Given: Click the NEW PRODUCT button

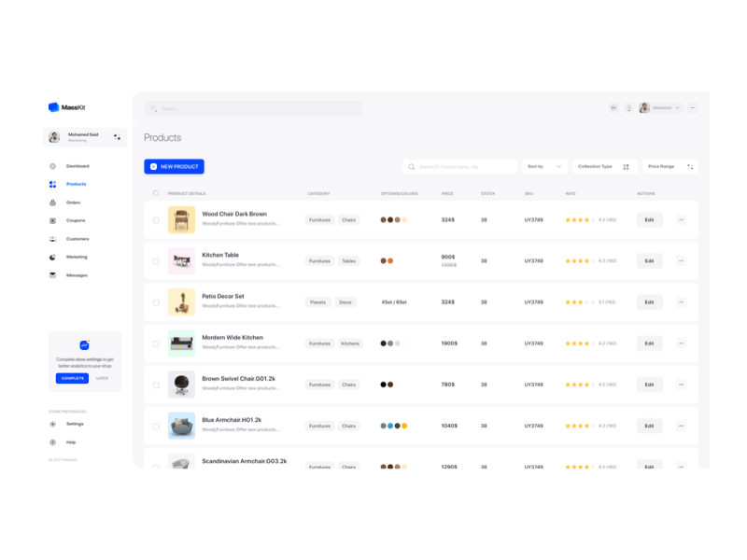Looking at the screenshot, I should click(174, 166).
